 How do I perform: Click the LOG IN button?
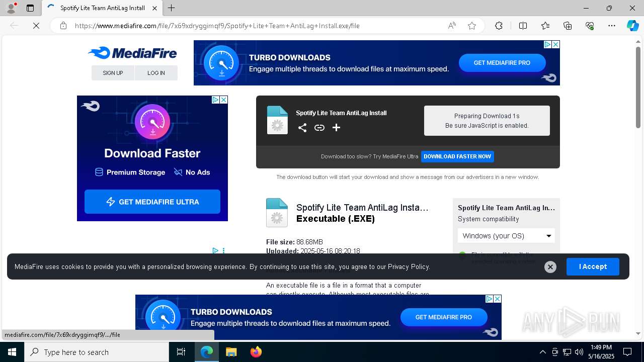click(156, 73)
